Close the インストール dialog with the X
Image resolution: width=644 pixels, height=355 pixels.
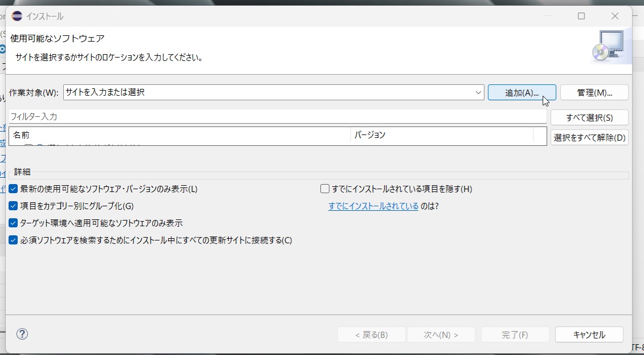point(615,16)
